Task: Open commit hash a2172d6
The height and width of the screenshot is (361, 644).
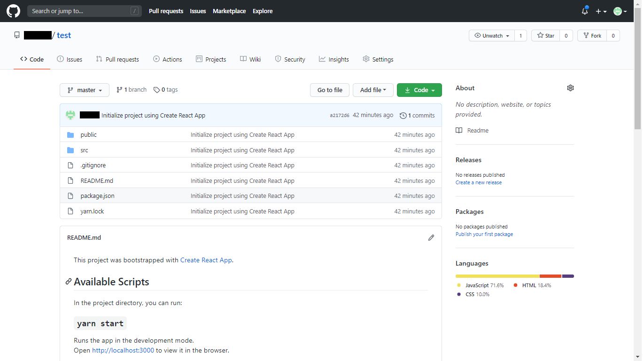Action: (x=340, y=116)
